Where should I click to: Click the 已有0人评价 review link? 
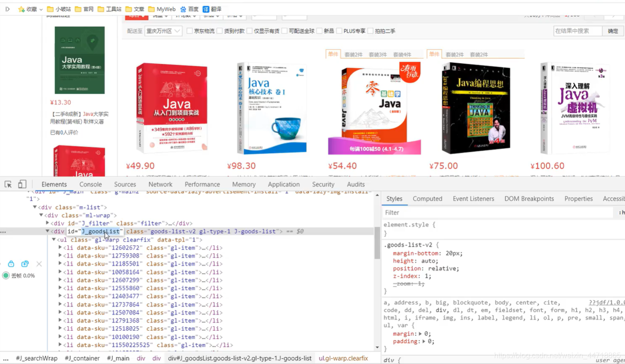[64, 133]
